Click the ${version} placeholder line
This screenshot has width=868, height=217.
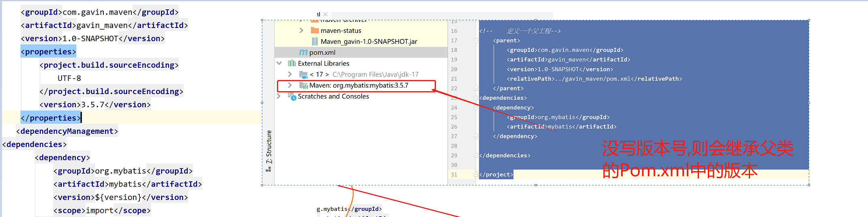tap(120, 198)
